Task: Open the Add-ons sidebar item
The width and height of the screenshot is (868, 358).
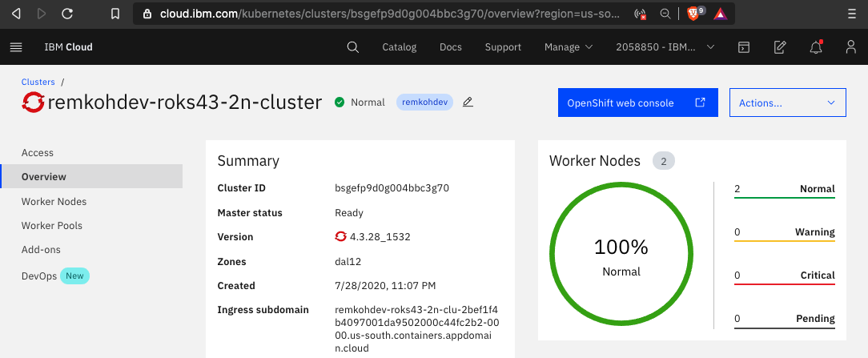Action: 41,250
